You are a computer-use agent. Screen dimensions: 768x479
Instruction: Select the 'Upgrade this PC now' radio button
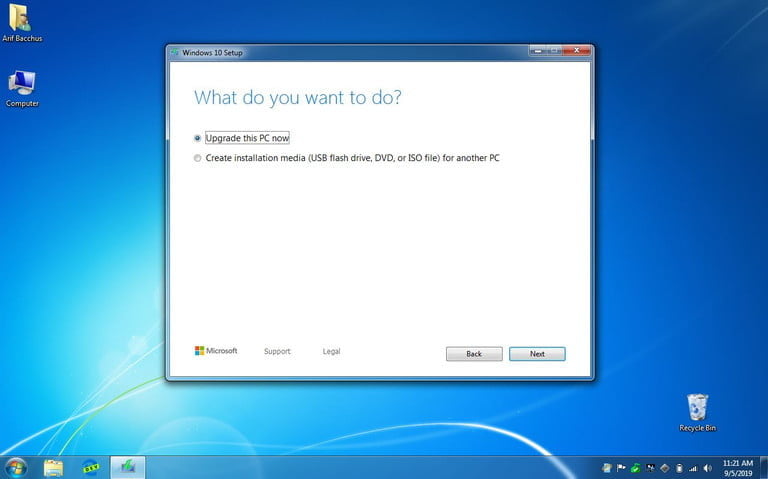198,138
